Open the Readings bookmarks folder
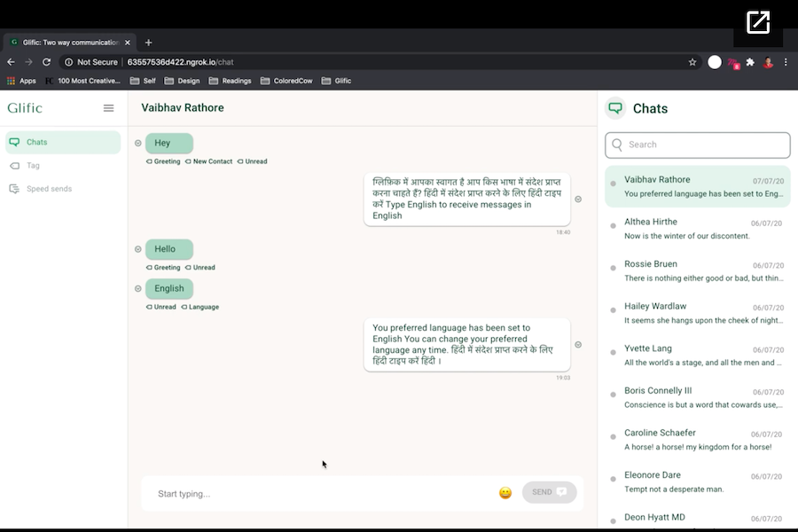 coord(230,81)
